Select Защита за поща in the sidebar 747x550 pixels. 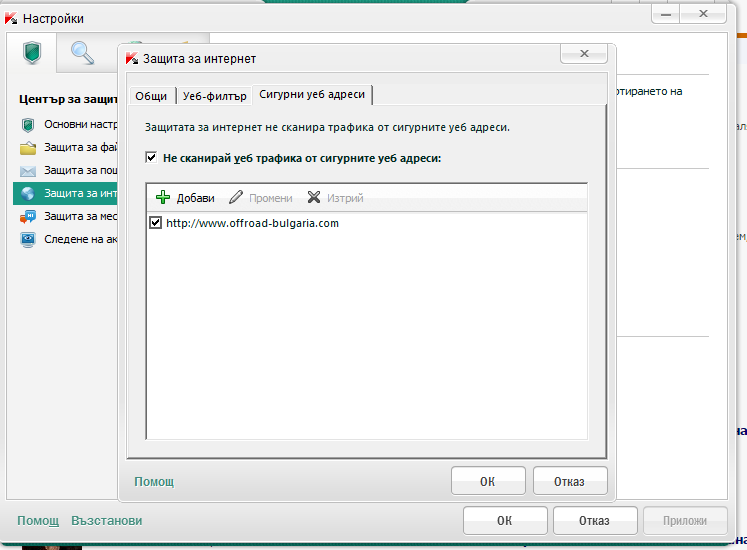(x=66, y=170)
